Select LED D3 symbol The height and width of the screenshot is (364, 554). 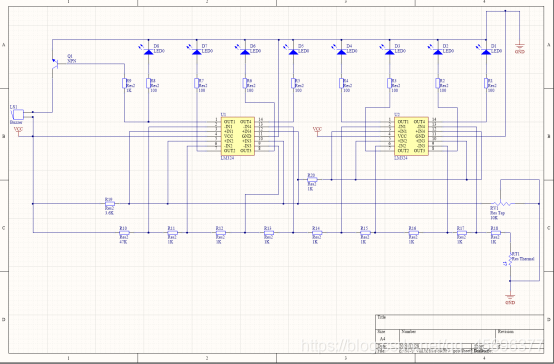pyautogui.click(x=390, y=52)
